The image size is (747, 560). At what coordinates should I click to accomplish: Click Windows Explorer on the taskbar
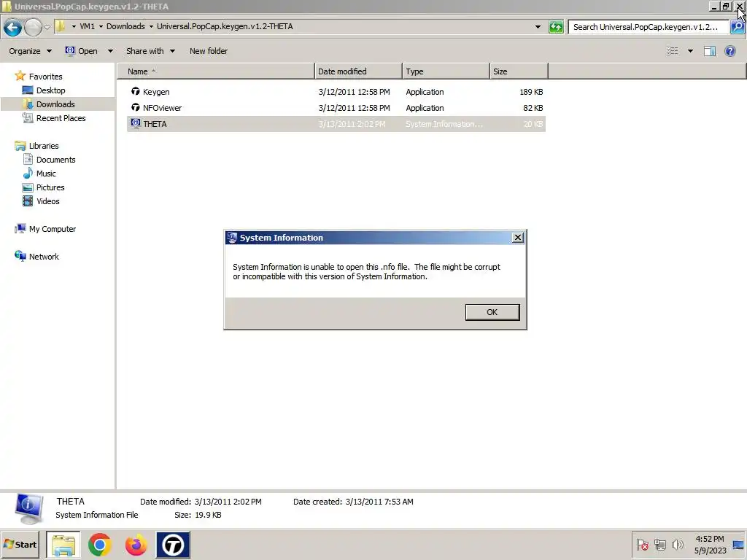tap(63, 545)
